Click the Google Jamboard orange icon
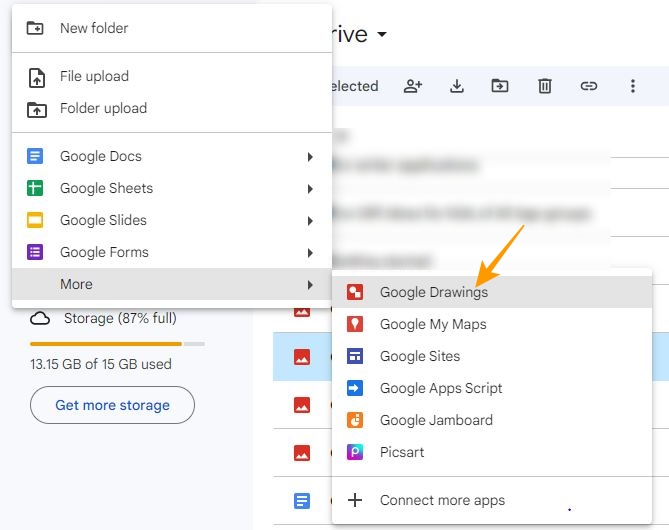 [355, 420]
